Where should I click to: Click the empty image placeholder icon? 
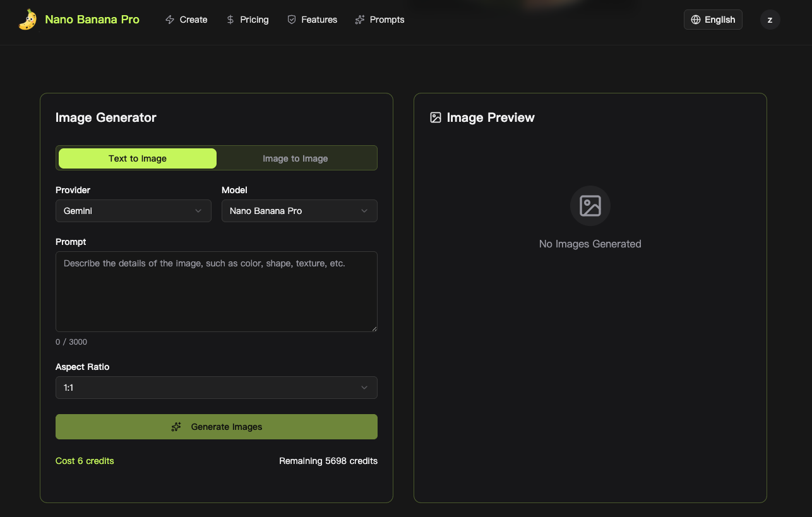click(590, 206)
